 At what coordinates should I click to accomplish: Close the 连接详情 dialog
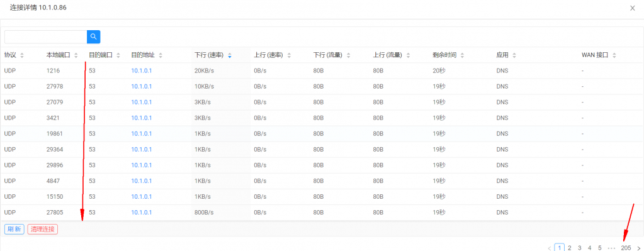(633, 8)
